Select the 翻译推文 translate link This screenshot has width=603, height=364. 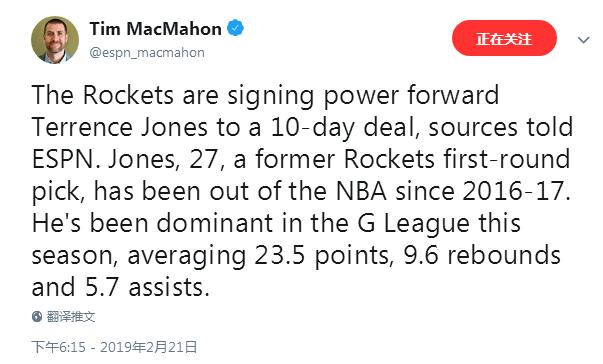point(71,316)
